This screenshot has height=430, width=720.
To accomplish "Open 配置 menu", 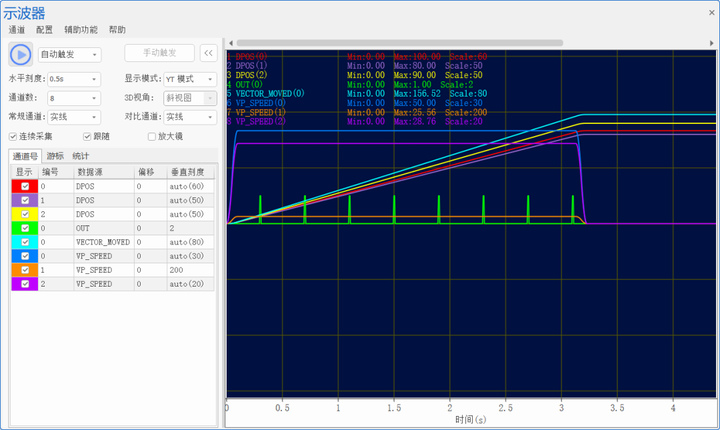I will (x=44, y=30).
